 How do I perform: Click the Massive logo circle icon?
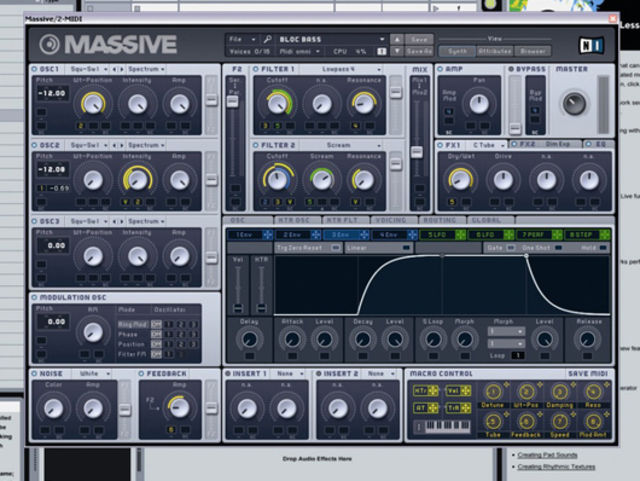49,44
